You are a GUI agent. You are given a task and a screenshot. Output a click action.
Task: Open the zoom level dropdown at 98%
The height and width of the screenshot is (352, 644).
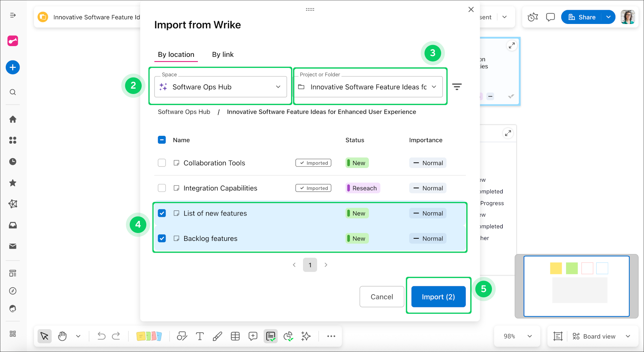(x=517, y=336)
